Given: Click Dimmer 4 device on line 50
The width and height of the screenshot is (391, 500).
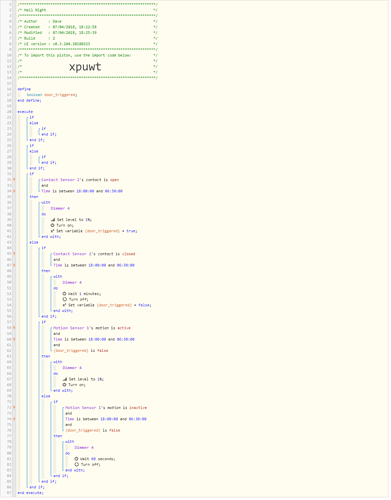Looking at the screenshot, I should (72, 283).
